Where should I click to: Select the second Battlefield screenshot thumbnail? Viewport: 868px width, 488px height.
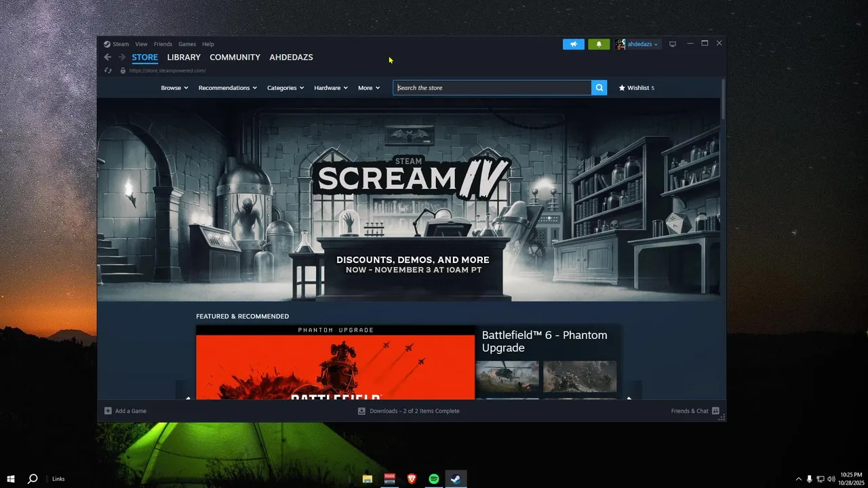pyautogui.click(x=580, y=376)
